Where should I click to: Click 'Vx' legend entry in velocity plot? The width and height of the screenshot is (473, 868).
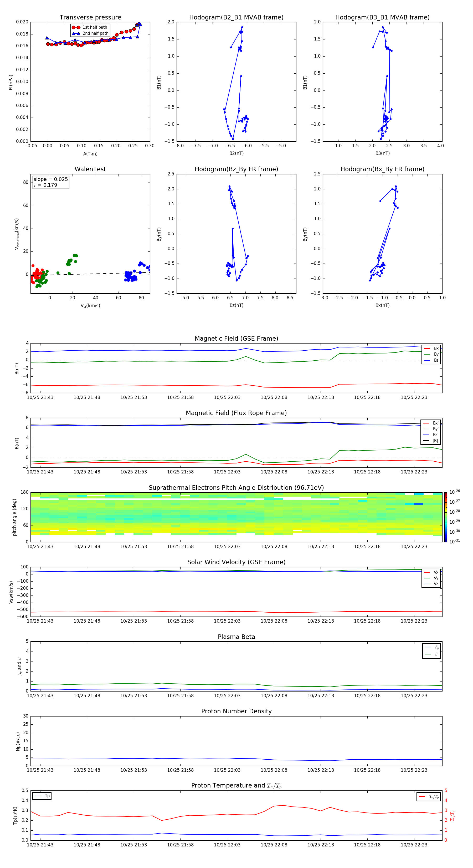[431, 572]
